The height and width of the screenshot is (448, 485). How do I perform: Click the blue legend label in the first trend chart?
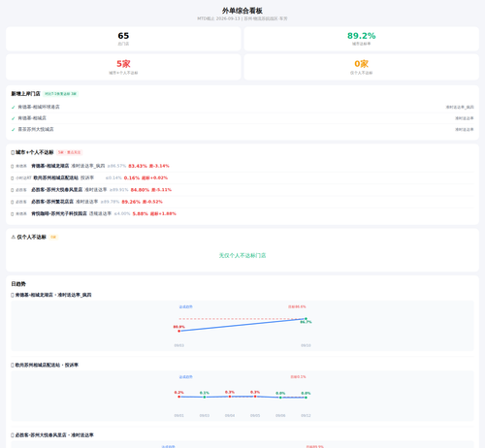pos(186,306)
